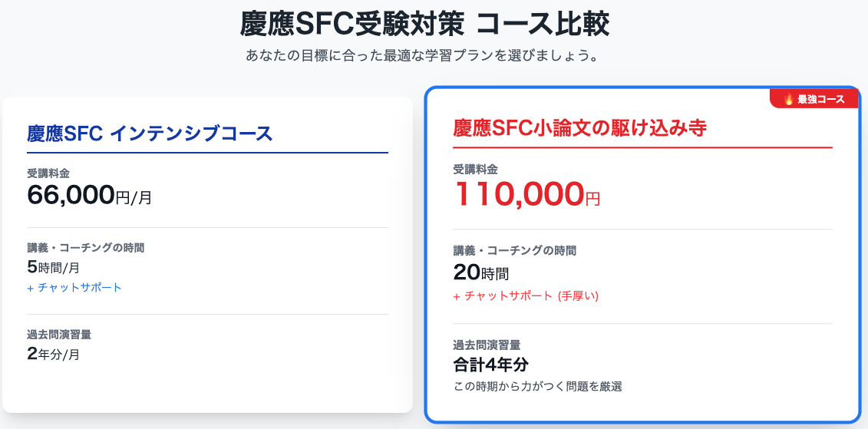Click the 20時間 coaching time value

[x=480, y=272]
